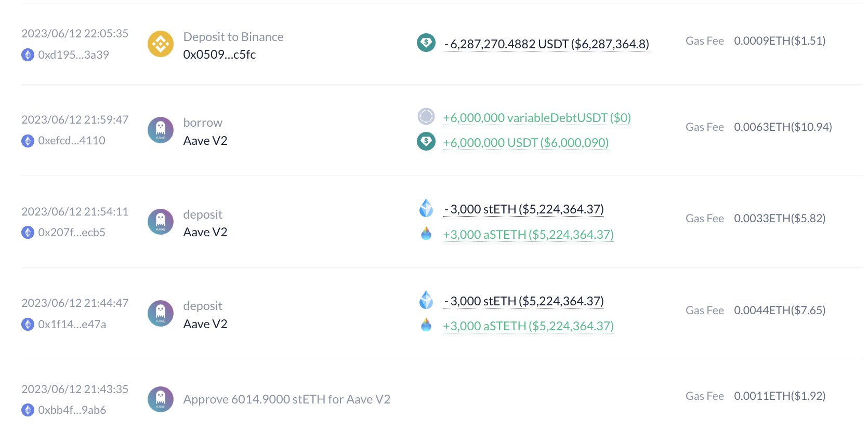Image resolution: width=868 pixels, height=431 pixels.
Task: Click USDT icon next to +6,000,000 USDT
Action: (426, 141)
